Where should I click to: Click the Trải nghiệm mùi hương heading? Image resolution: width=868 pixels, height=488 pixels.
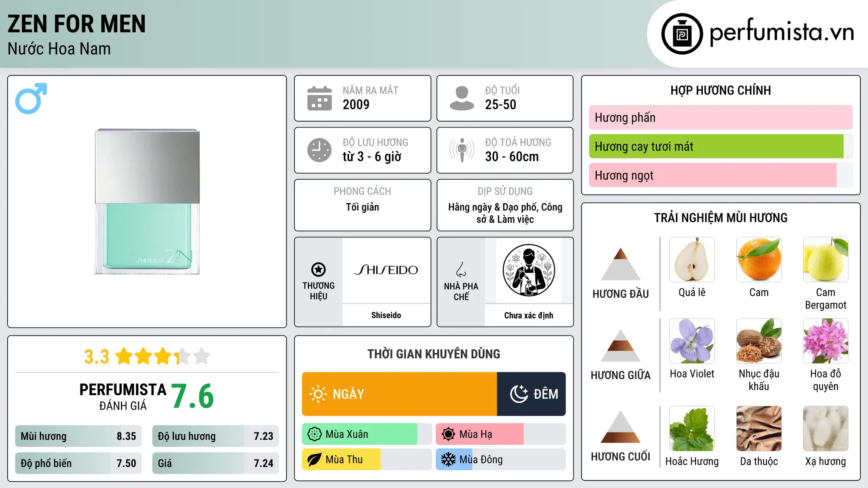point(721,218)
